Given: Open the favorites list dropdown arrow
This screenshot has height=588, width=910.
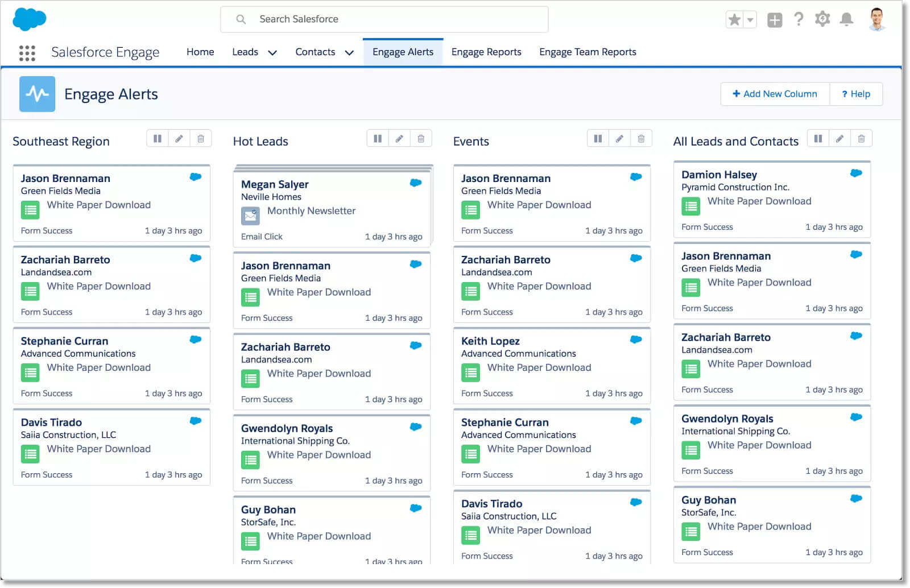Looking at the screenshot, I should coord(750,20).
